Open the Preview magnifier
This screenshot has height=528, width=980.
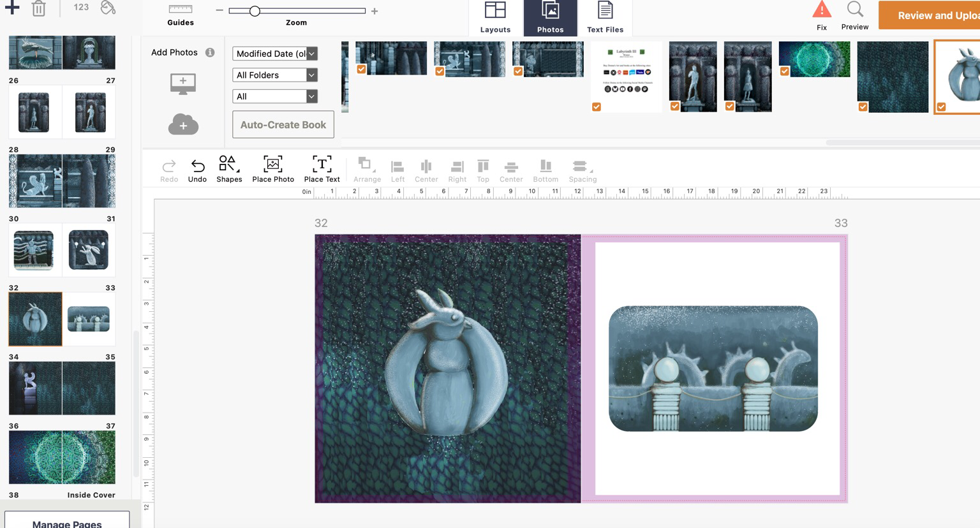855,9
